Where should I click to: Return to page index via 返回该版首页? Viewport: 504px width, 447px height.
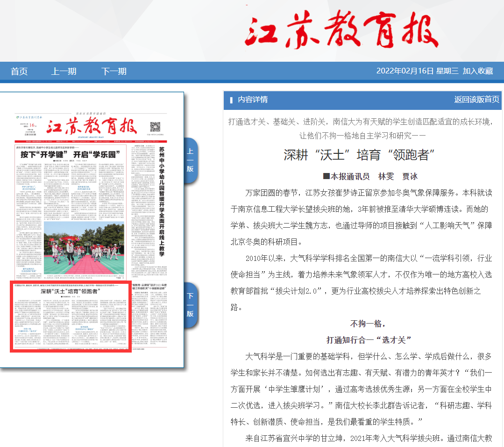[x=477, y=100]
